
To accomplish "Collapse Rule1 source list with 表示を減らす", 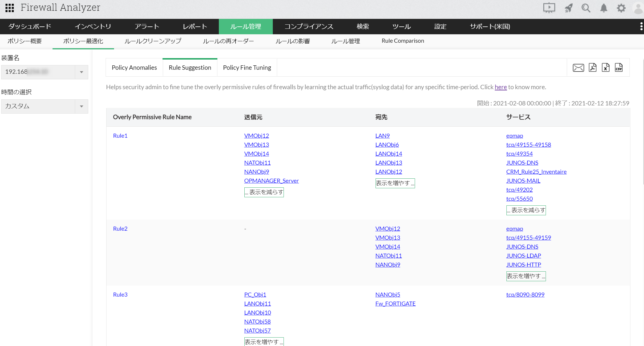I will 264,192.
